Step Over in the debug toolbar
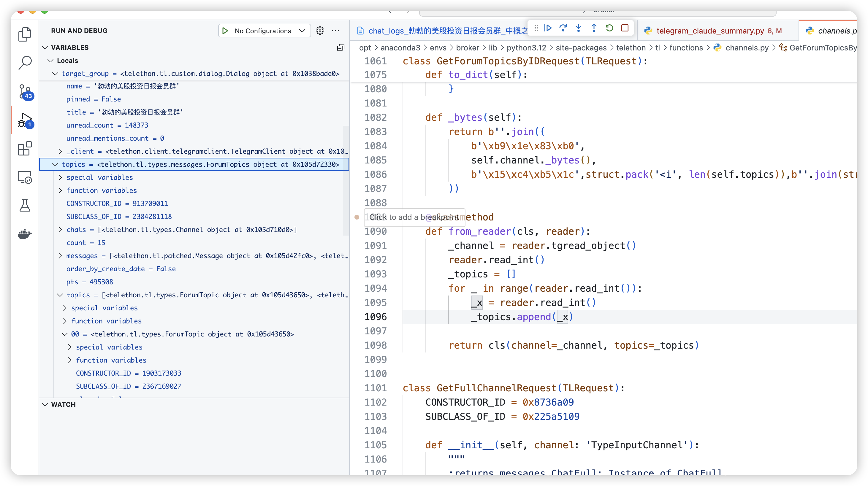Image resolution: width=868 pixels, height=486 pixels. [x=563, y=28]
